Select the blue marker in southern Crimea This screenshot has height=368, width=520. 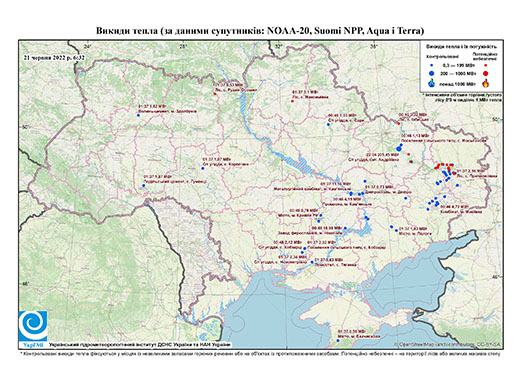pyautogui.click(x=338, y=340)
